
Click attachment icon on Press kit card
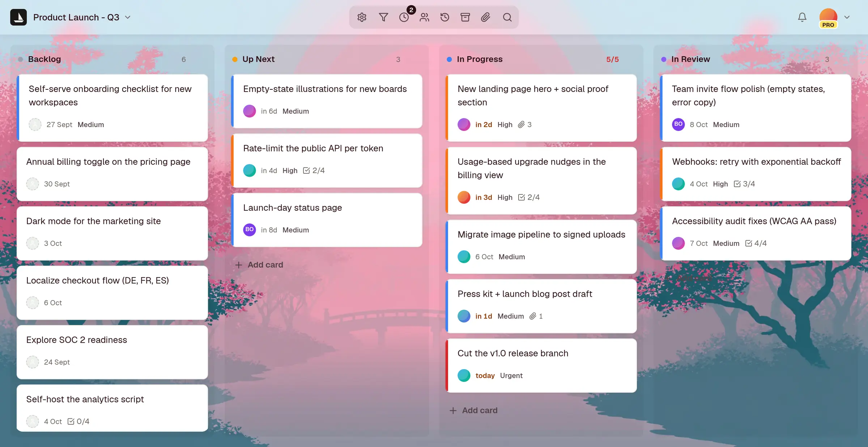point(533,316)
